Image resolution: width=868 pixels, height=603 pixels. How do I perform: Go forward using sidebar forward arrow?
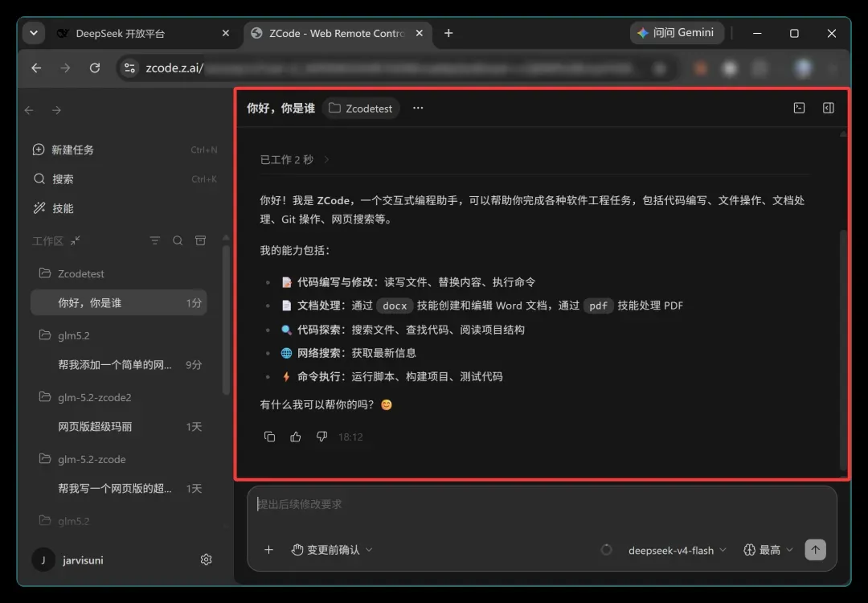pos(56,110)
